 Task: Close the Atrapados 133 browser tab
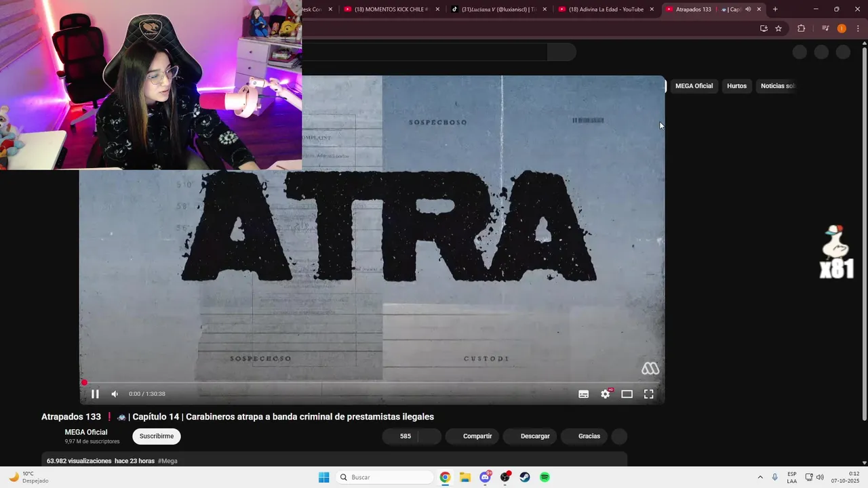tap(759, 9)
